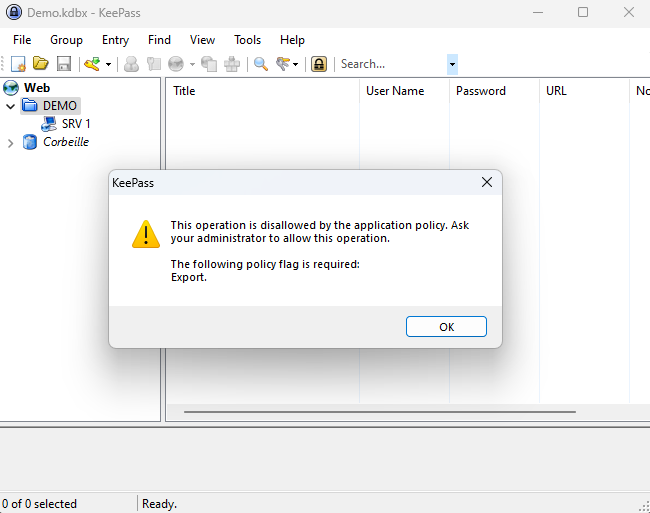Minimize the KeePass main window

click(538, 12)
